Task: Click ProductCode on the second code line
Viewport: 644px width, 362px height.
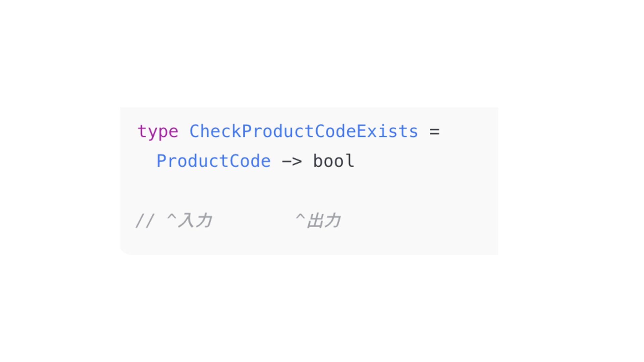Action: (x=214, y=161)
